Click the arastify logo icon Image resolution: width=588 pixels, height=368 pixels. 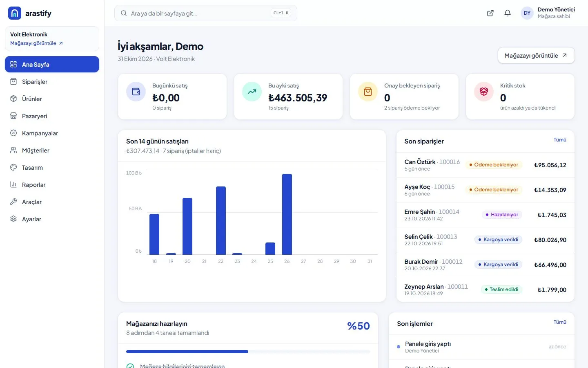[x=15, y=13]
